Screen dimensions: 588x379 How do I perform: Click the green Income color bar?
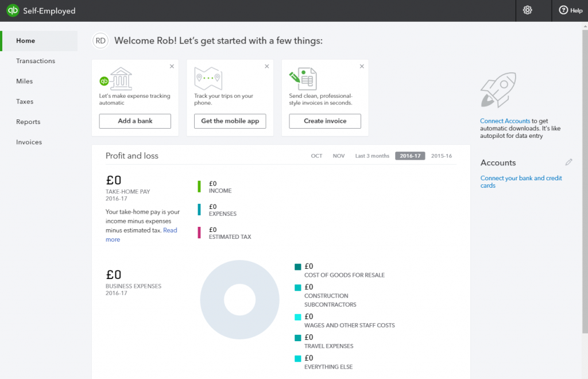pos(199,187)
